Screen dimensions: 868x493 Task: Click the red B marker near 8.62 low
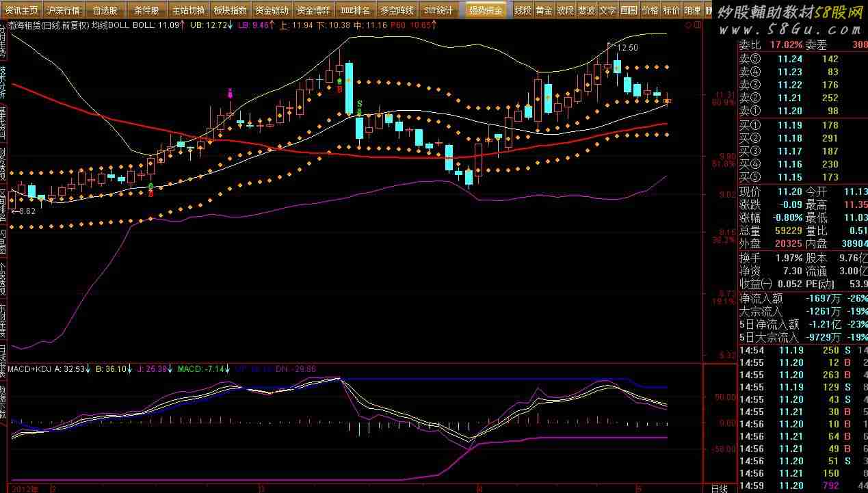[150, 194]
